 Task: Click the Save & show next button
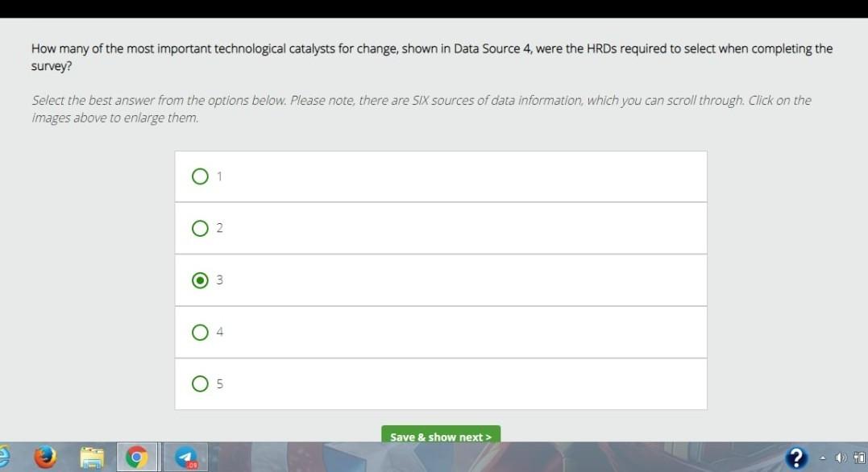pos(441,437)
